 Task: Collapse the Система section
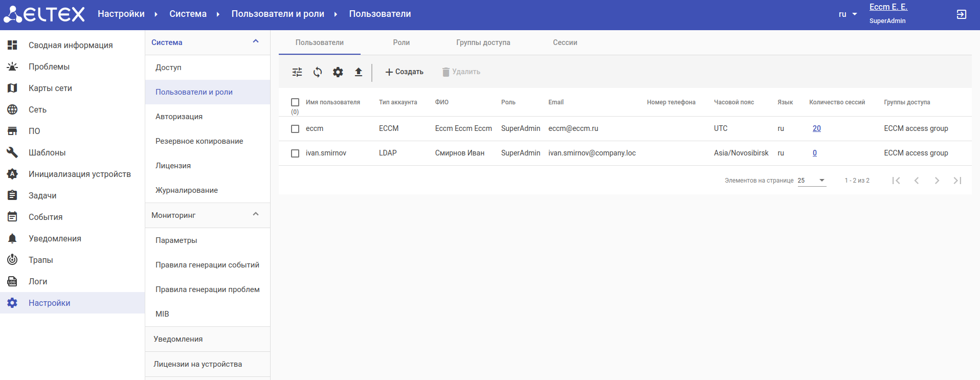(256, 42)
